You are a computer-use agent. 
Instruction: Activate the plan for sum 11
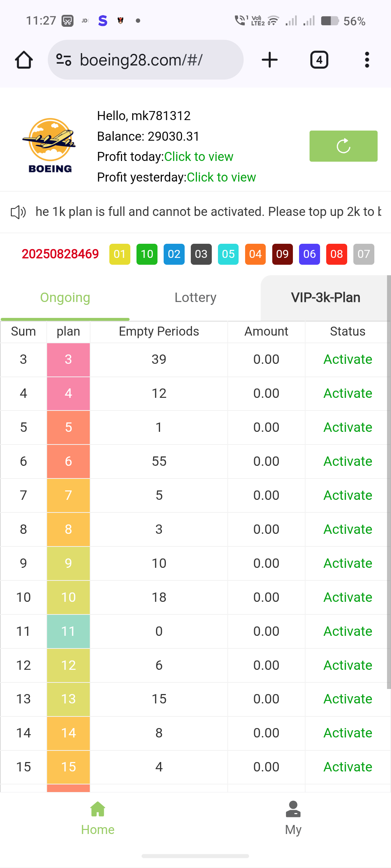348,631
